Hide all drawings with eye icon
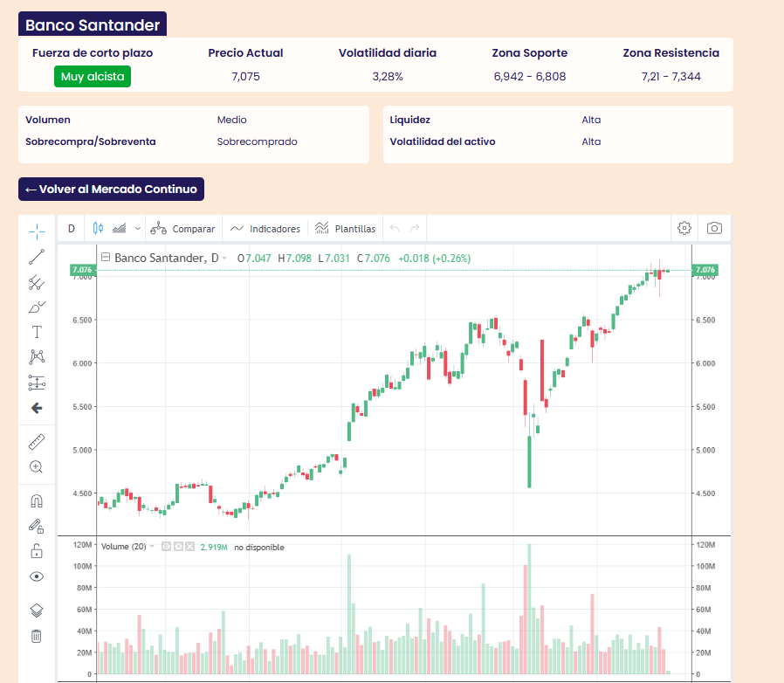784x683 pixels. 37,576
